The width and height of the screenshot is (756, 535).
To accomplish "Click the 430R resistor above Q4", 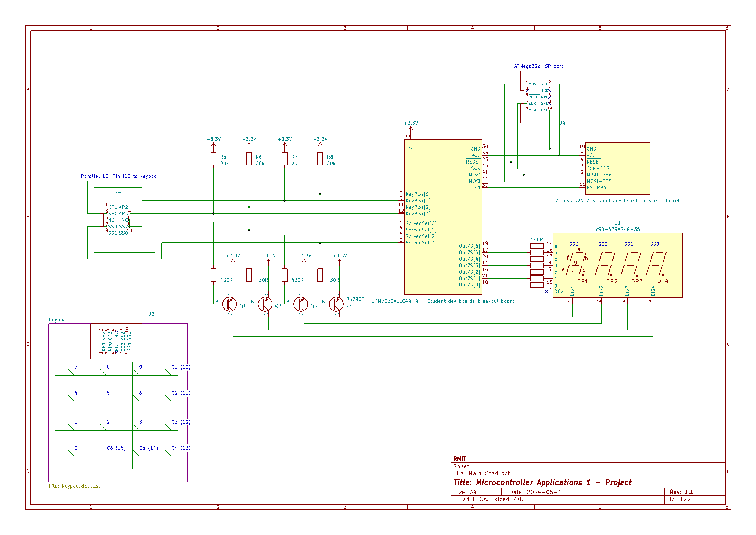I will [320, 275].
